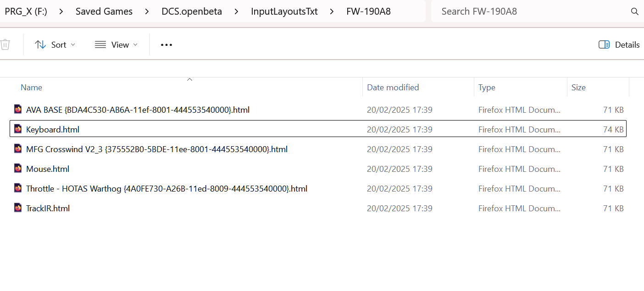Click the Firefox icon of Keyboard.html
Screen dimensions: 644x291
tap(18, 129)
